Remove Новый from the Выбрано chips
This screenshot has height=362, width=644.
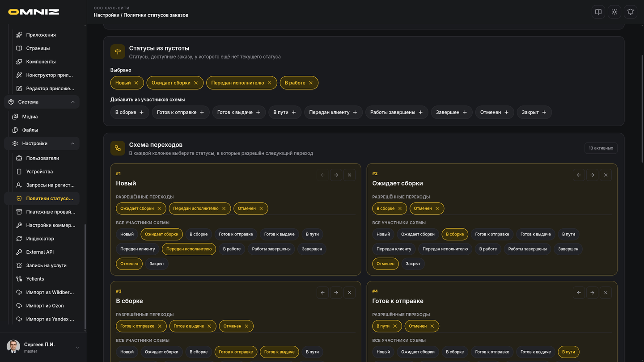click(136, 83)
